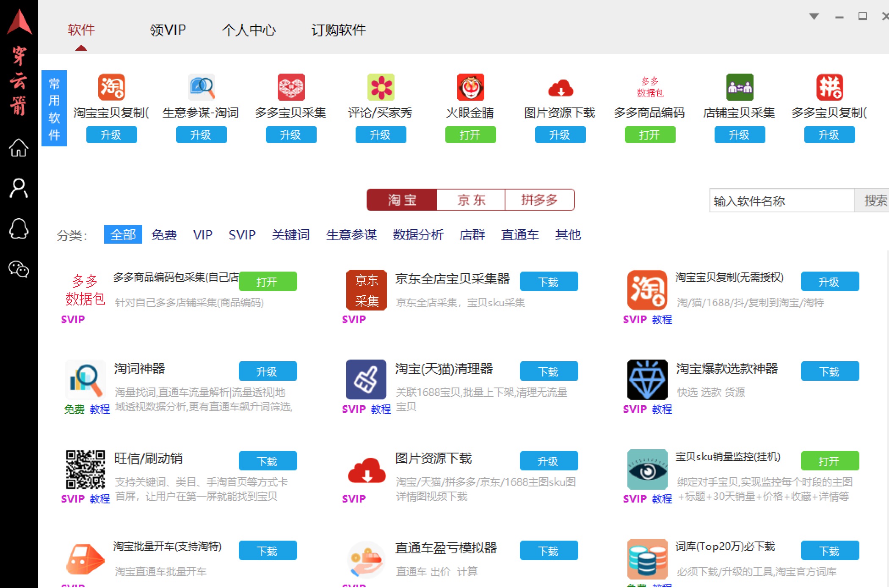Viewport: 889px width, 588px height.
Task: Open 教程 link under 宝贝sku销量监控
Action: coord(662,499)
